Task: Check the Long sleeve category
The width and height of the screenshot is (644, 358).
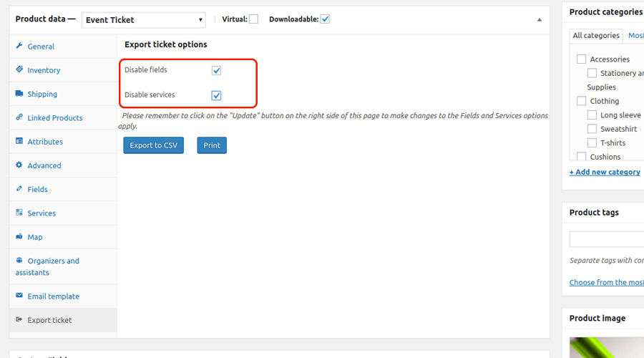Action: [592, 115]
